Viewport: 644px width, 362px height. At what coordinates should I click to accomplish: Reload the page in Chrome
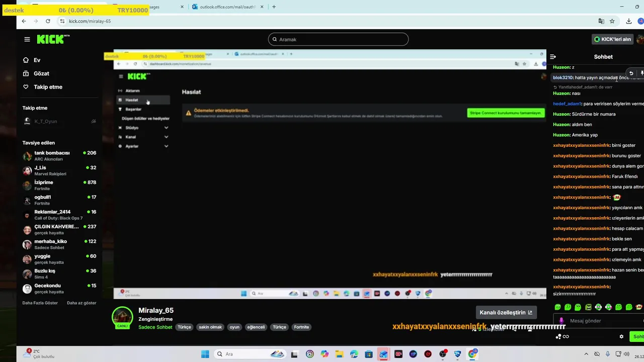48,21
